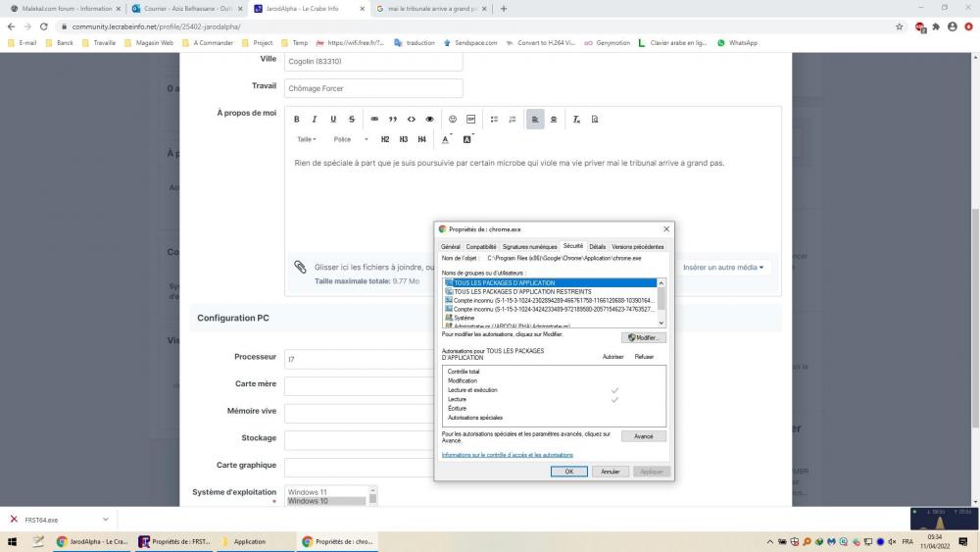Image resolution: width=980 pixels, height=552 pixels.
Task: Expand the Insérer un autre média dropdown
Action: pyautogui.click(x=723, y=267)
